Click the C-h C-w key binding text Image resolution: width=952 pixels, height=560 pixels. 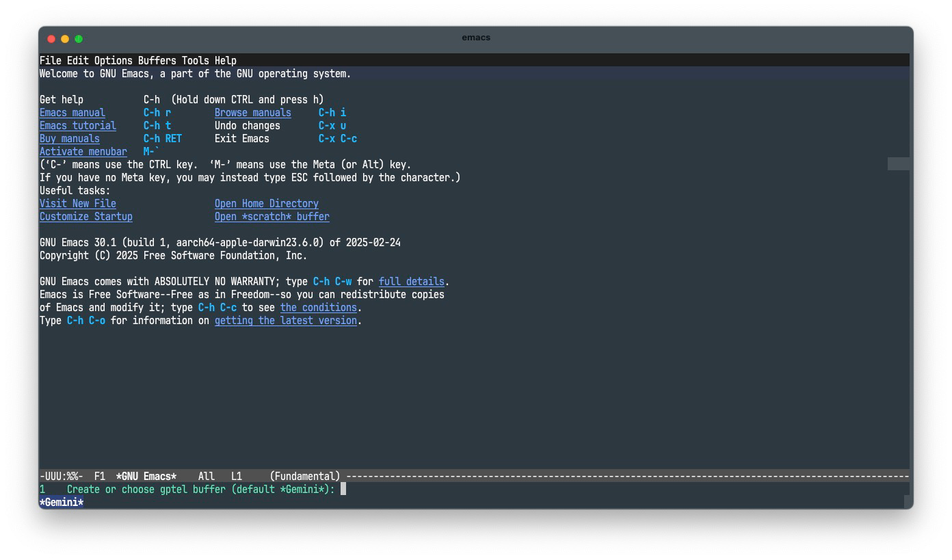click(x=332, y=282)
